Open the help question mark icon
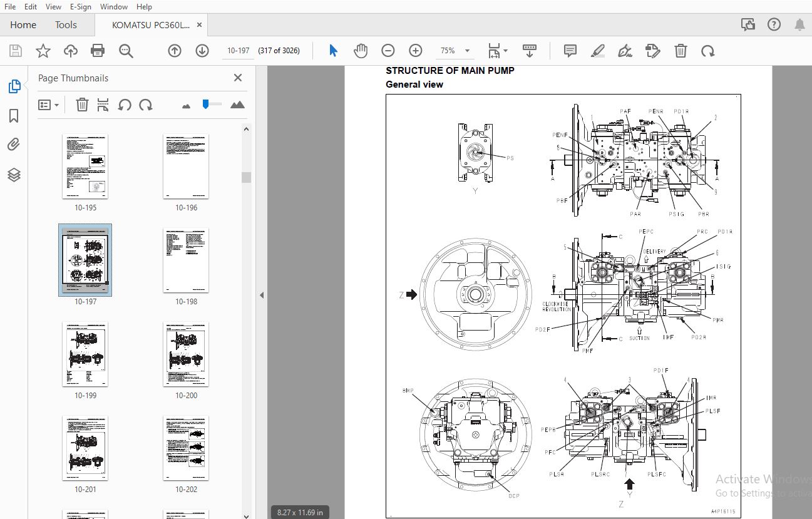 tap(774, 25)
